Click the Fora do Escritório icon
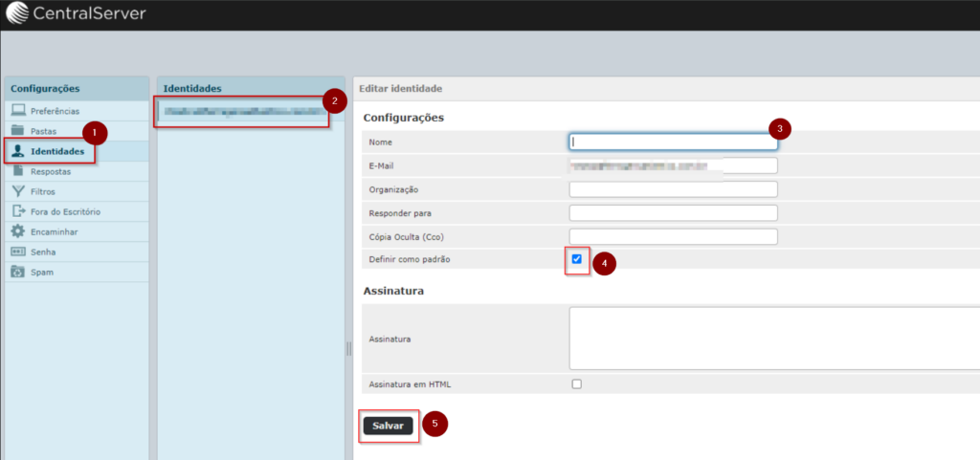The image size is (980, 460). click(17, 211)
